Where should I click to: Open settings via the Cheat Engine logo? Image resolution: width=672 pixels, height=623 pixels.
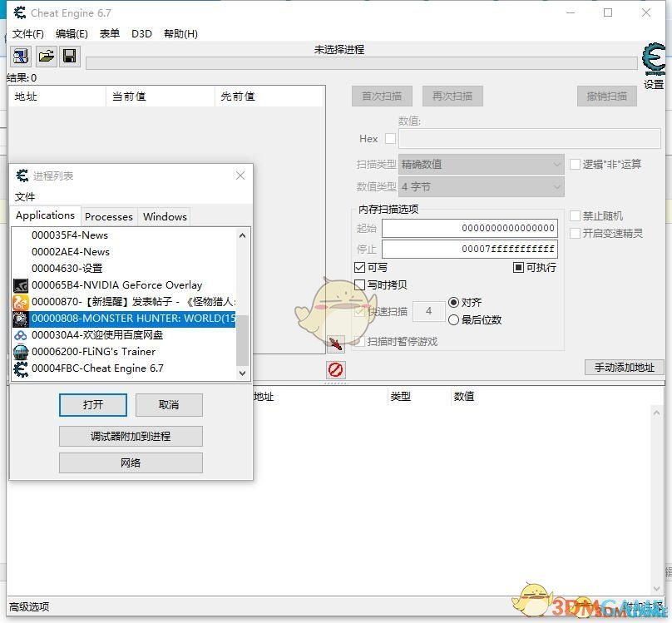point(654,59)
